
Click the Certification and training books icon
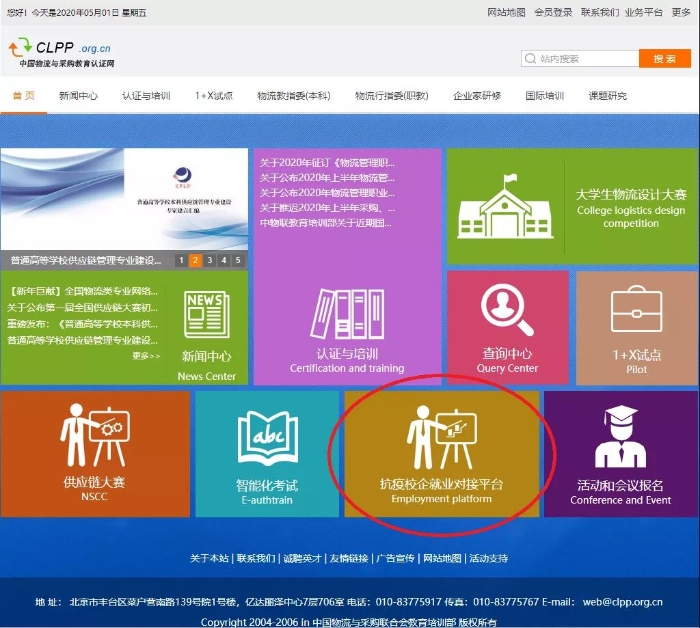click(347, 317)
